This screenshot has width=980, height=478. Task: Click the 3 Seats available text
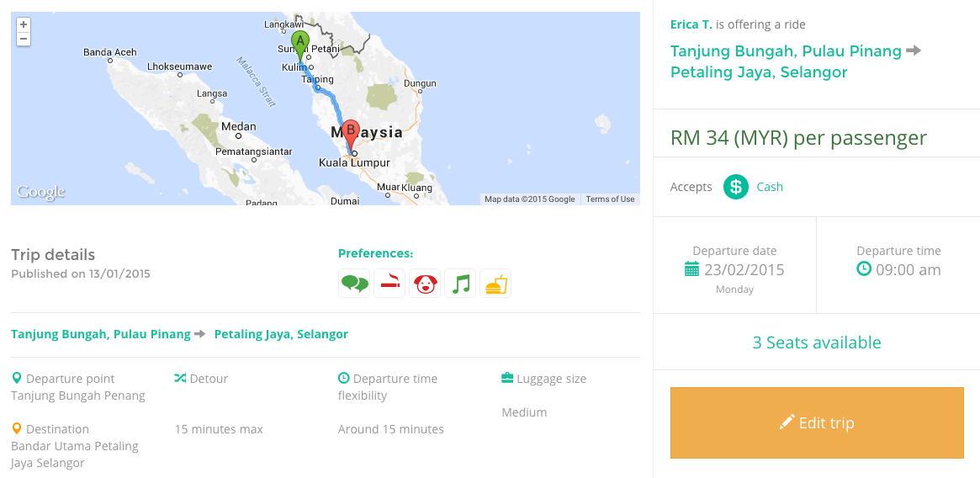point(817,343)
